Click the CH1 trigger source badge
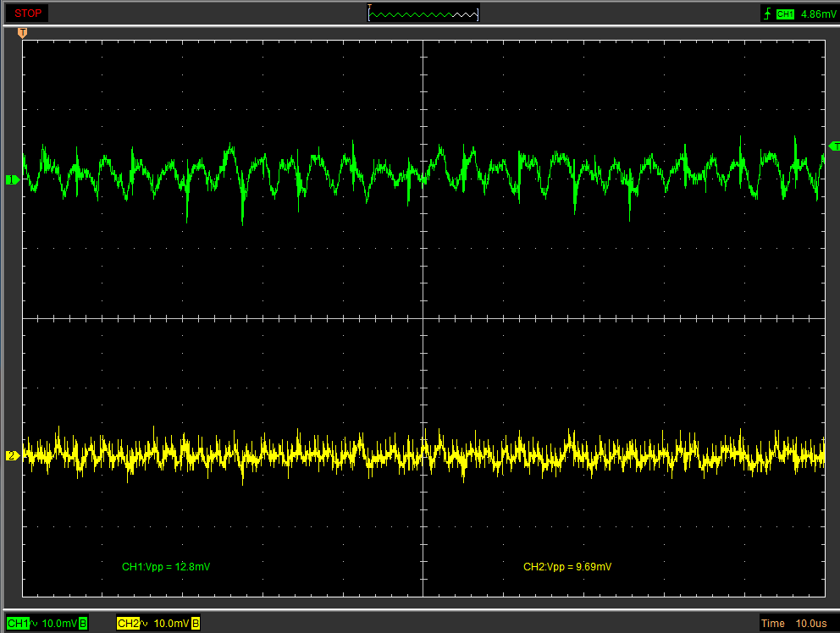 click(785, 14)
